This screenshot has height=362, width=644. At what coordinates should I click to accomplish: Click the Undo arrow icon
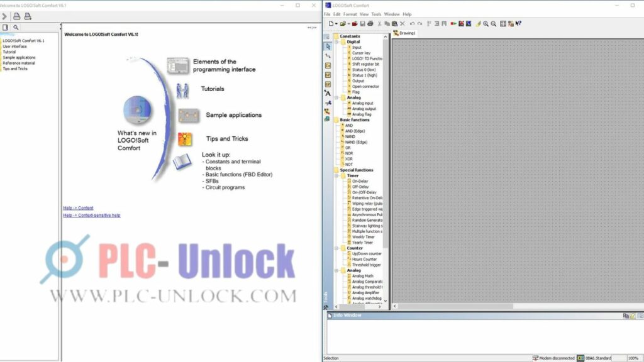[x=412, y=24]
